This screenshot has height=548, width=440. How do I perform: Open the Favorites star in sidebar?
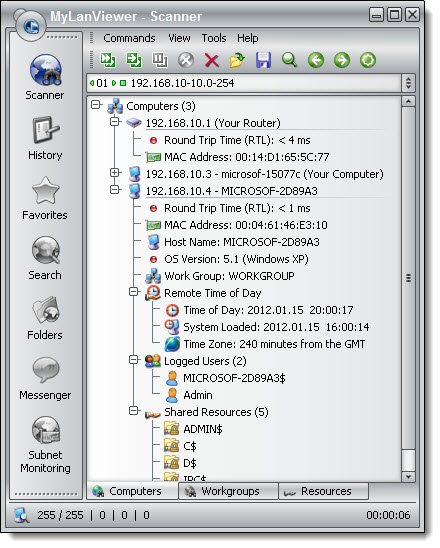[x=45, y=198]
